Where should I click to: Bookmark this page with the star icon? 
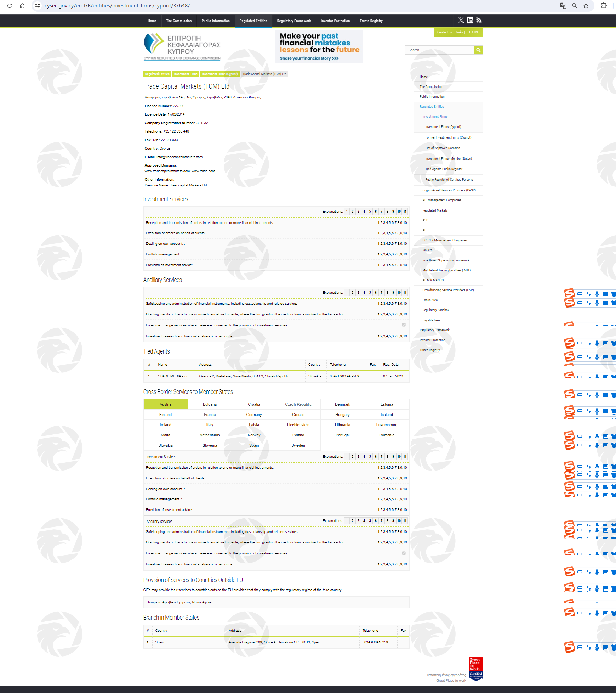click(586, 6)
